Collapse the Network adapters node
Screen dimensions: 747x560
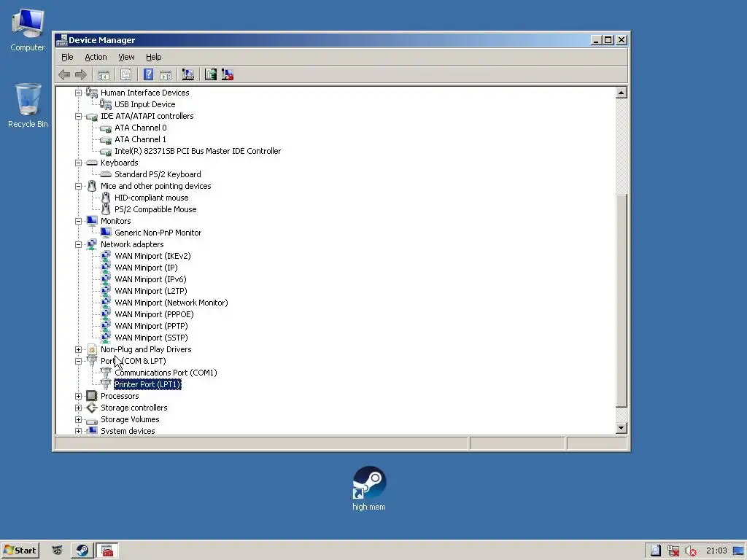click(x=78, y=244)
